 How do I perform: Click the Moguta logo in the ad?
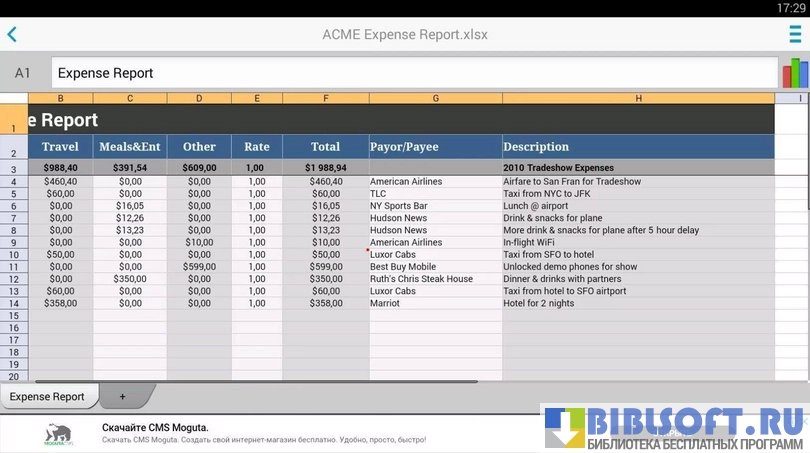click(x=58, y=434)
